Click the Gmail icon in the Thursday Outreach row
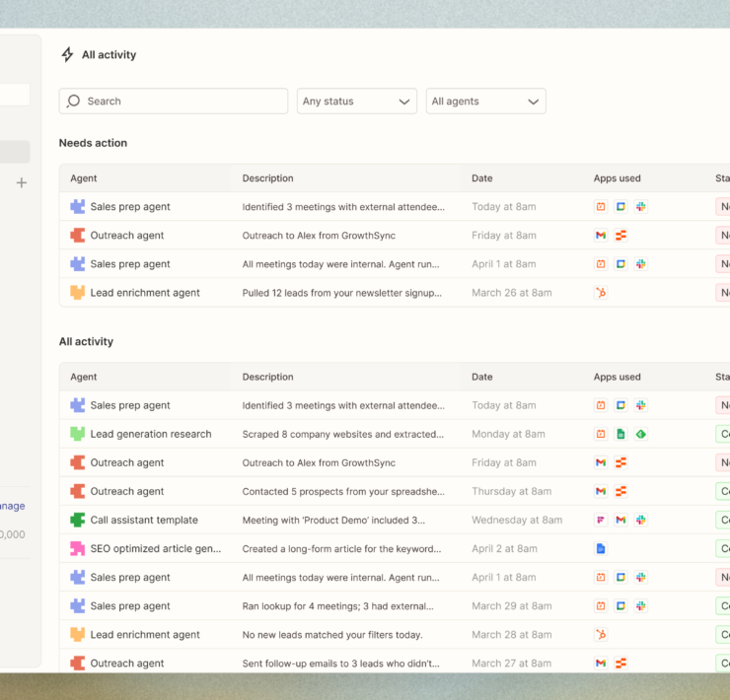Image resolution: width=730 pixels, height=700 pixels. point(600,492)
